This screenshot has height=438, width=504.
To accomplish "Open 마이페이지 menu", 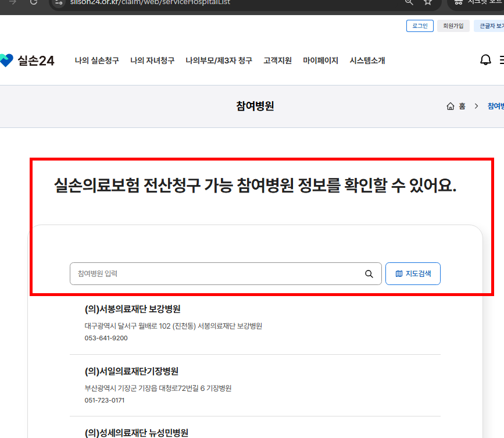I will point(320,60).
